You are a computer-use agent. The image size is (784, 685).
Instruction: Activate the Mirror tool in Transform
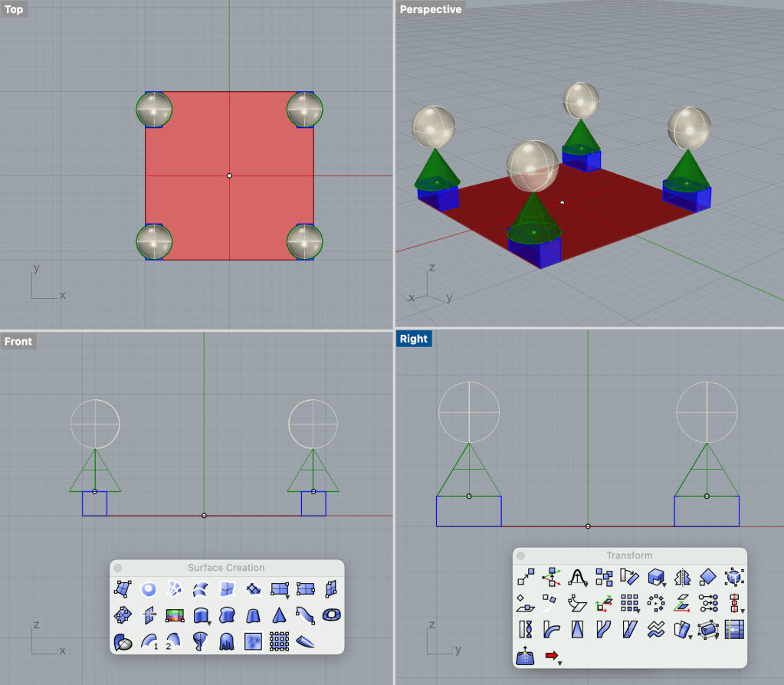point(682,577)
